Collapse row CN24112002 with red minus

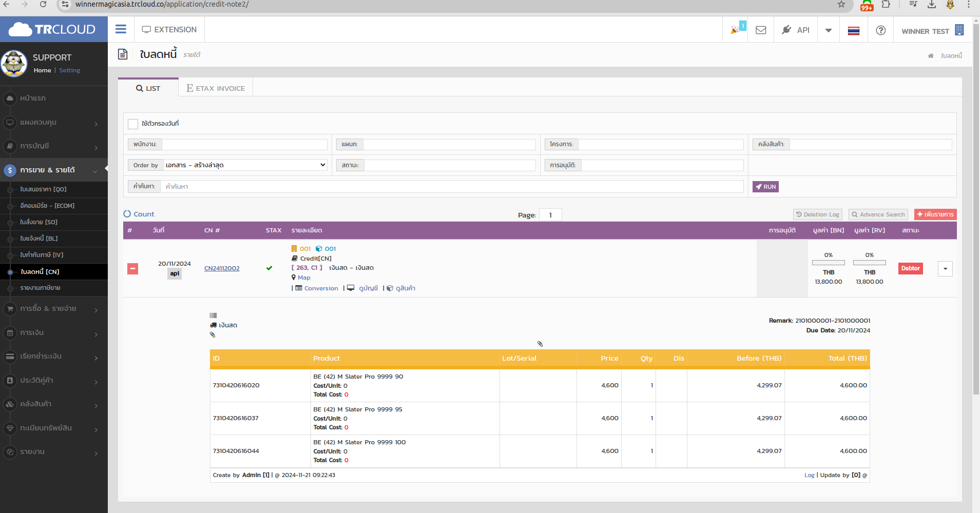coord(132,268)
